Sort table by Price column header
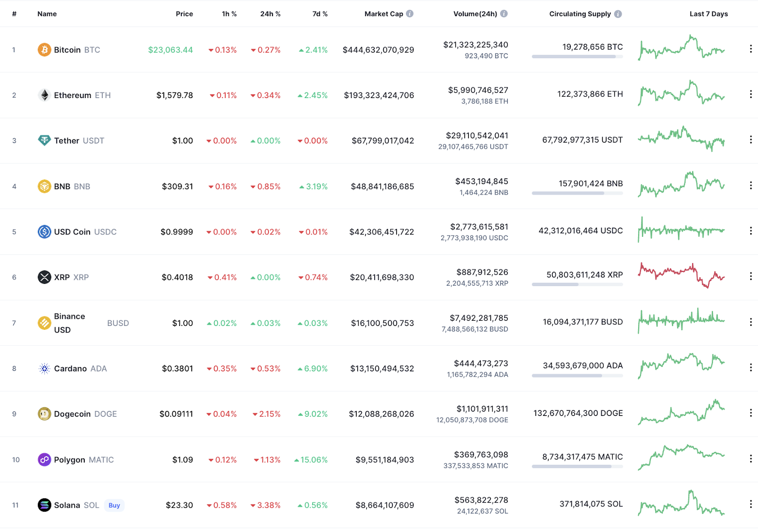The width and height of the screenshot is (758, 532). point(184,14)
